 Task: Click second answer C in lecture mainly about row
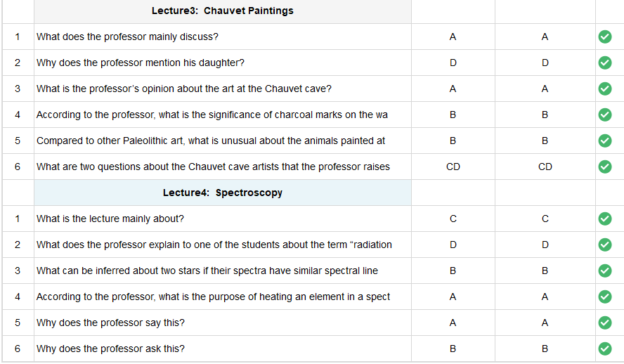click(545, 219)
